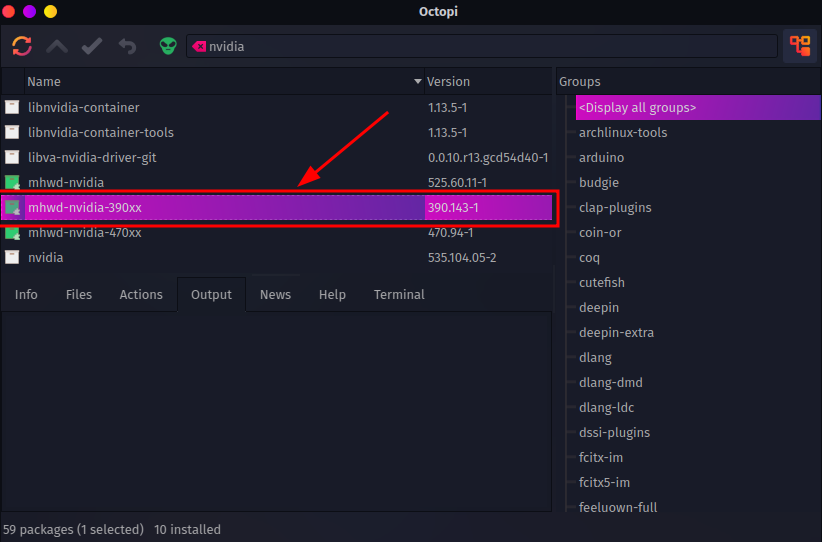This screenshot has height=542, width=822.
Task: Click version 0.0.10.r13.gcd54d40-1 cell
Action: click(488, 158)
